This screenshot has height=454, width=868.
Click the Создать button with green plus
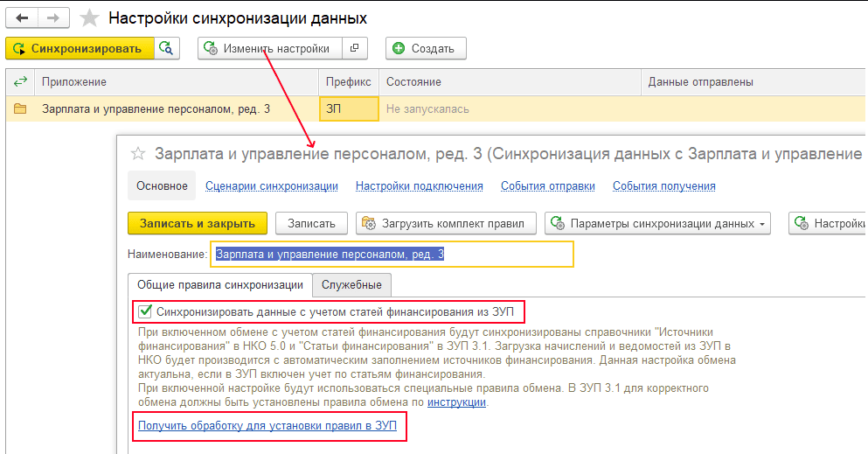(x=426, y=48)
